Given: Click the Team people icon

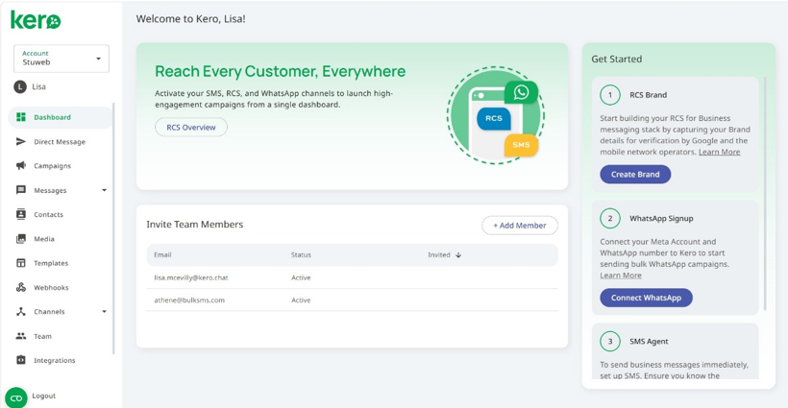Looking at the screenshot, I should coord(21,336).
